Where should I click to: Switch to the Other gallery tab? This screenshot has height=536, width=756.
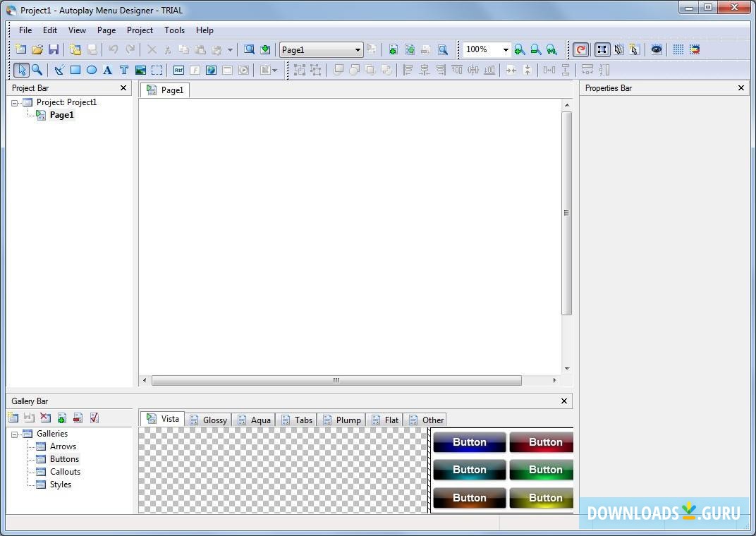click(x=426, y=420)
